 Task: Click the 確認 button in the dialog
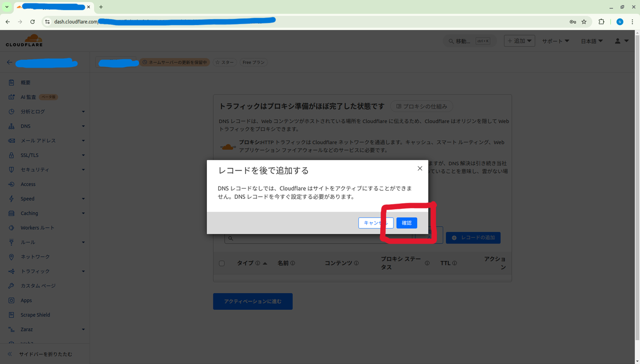pyautogui.click(x=406, y=223)
